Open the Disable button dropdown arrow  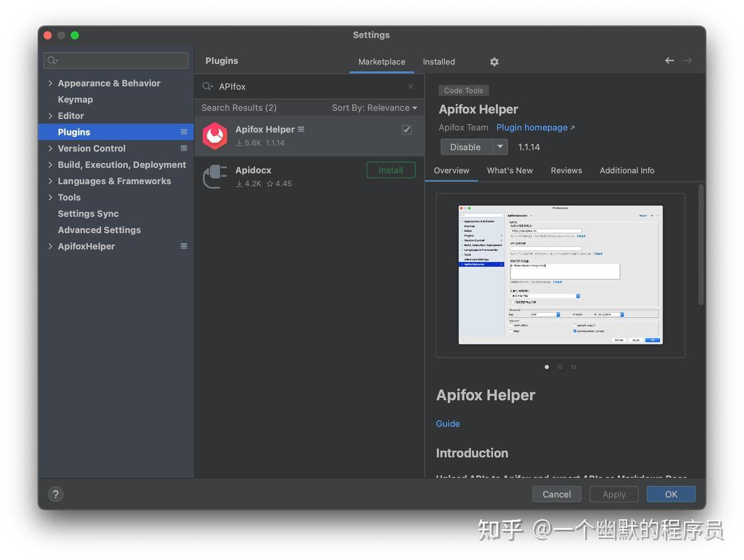500,147
